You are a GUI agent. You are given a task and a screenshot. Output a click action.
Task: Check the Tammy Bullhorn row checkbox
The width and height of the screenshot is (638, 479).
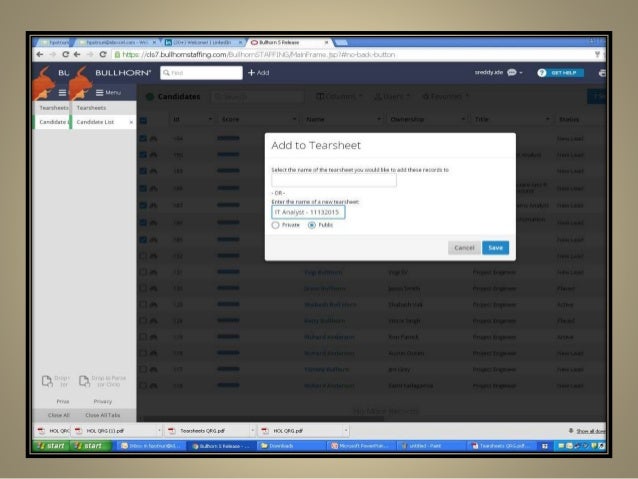(143, 370)
